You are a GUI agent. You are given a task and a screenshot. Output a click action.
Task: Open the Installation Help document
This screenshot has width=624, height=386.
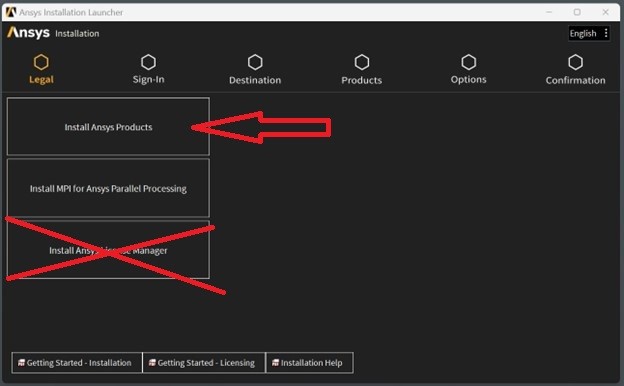[x=309, y=363]
